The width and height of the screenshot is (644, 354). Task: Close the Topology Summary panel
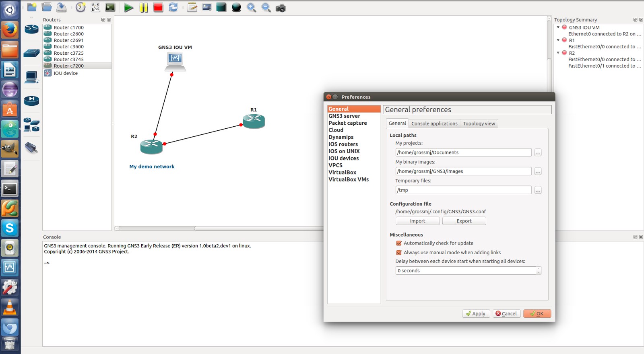pos(641,20)
